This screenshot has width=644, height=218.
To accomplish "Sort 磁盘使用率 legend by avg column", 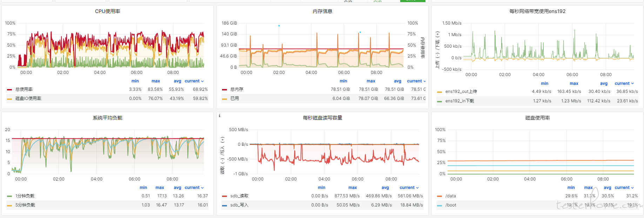I will [x=608, y=188].
